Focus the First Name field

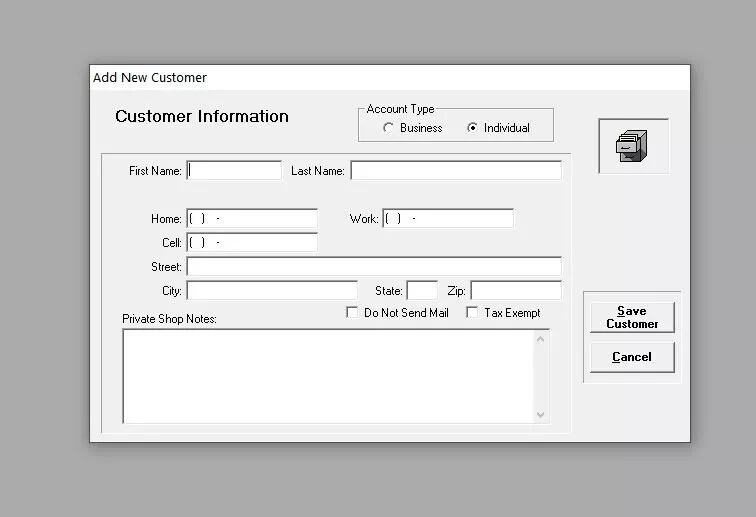pos(234,170)
